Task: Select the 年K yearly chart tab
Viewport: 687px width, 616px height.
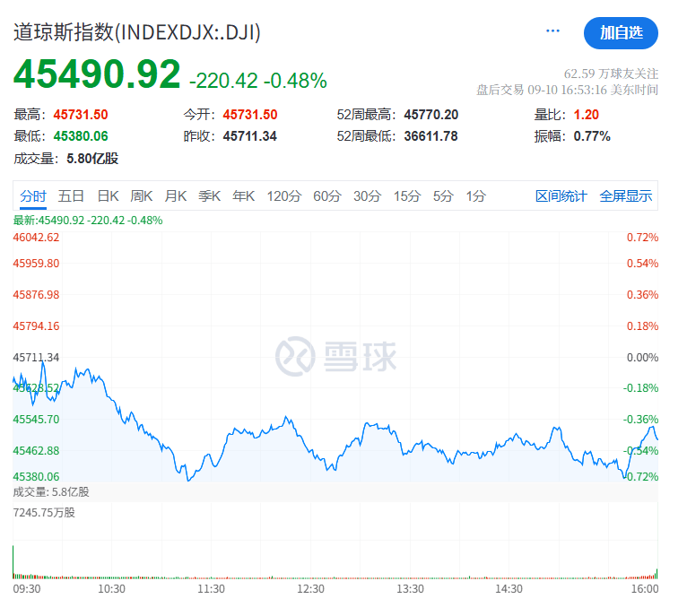Action: coord(244,195)
